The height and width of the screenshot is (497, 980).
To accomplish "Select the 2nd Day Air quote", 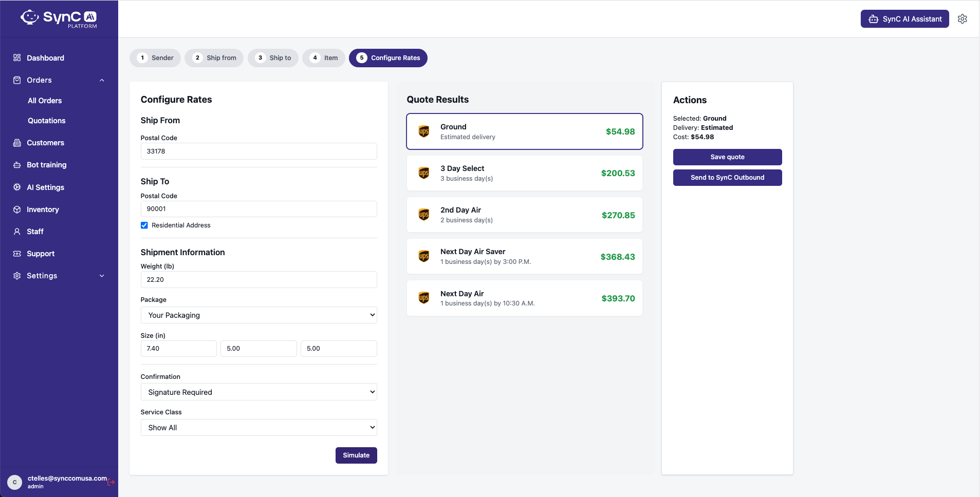I will pos(524,215).
